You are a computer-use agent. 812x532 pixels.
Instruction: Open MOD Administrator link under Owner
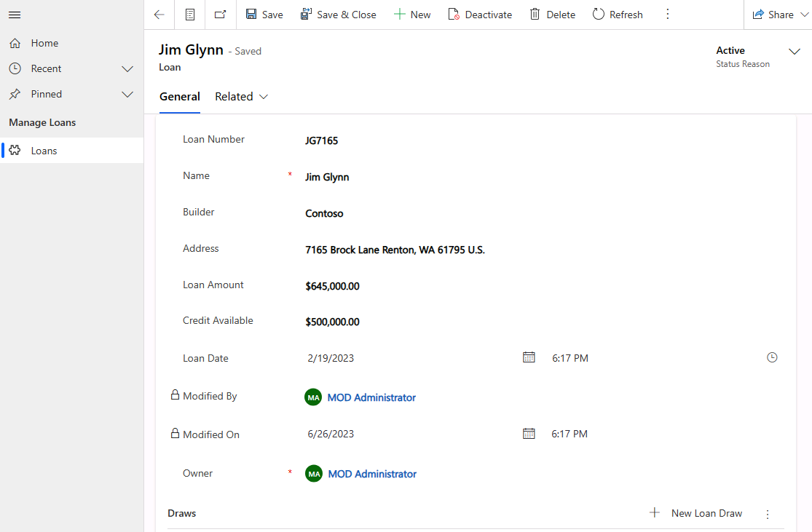click(x=371, y=474)
